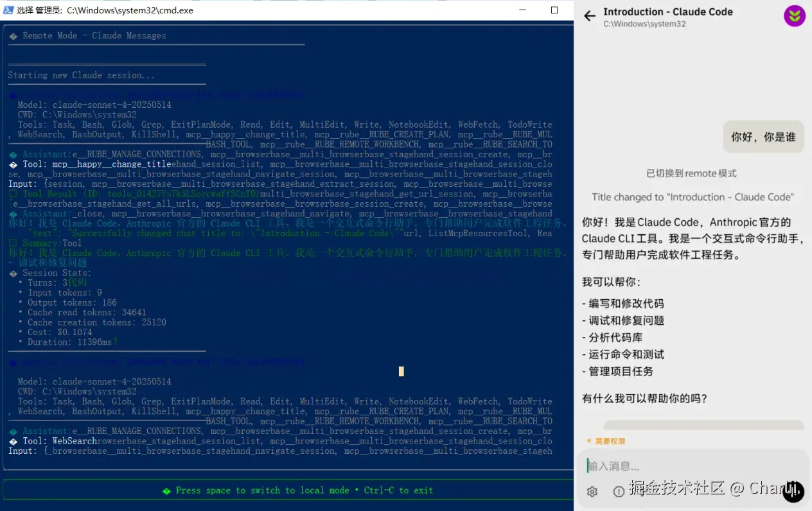Screen dimensions: 812x511
Task: Maximize the cmd.exe window
Action: pyautogui.click(x=554, y=10)
